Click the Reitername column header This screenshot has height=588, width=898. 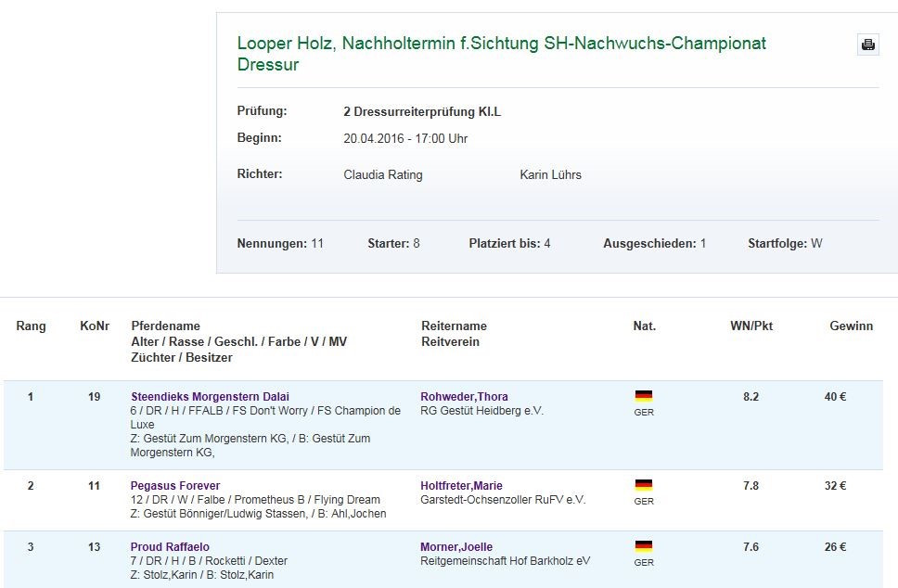(454, 326)
